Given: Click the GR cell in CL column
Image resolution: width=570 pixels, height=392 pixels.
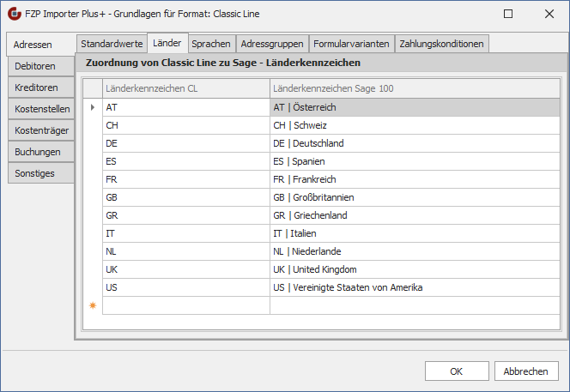Looking at the screenshot, I should [x=186, y=215].
